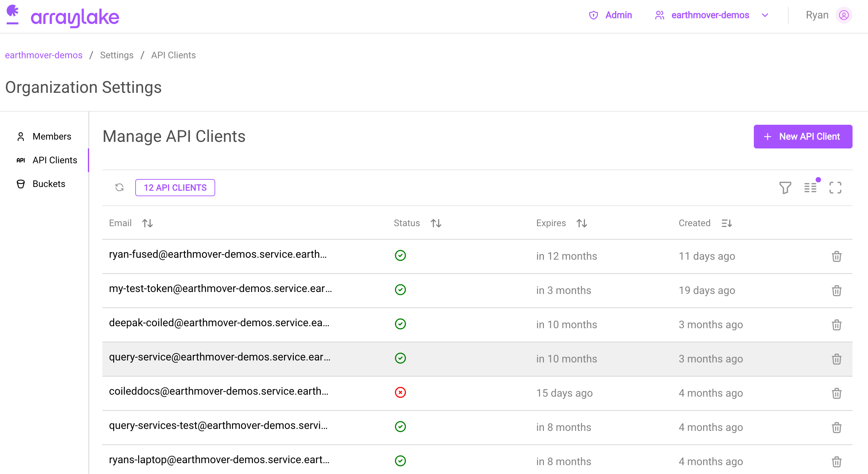Click the arraylake logo
Viewport: 868px width, 474px height.
tap(63, 16)
